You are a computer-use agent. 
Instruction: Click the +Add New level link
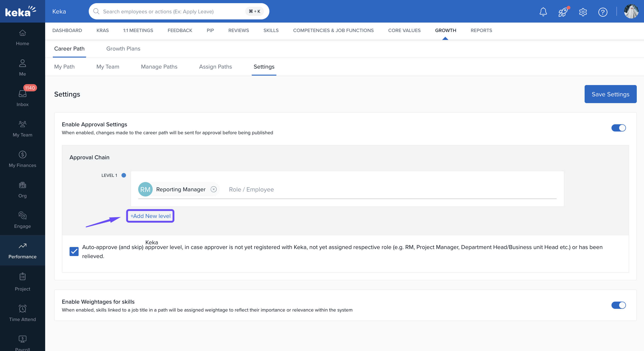point(150,216)
